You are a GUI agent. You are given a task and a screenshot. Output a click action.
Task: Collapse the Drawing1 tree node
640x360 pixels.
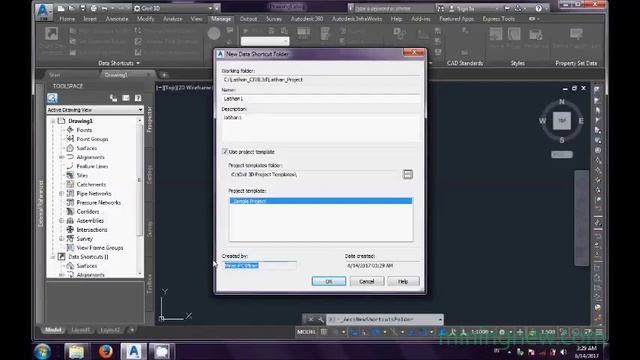53,121
